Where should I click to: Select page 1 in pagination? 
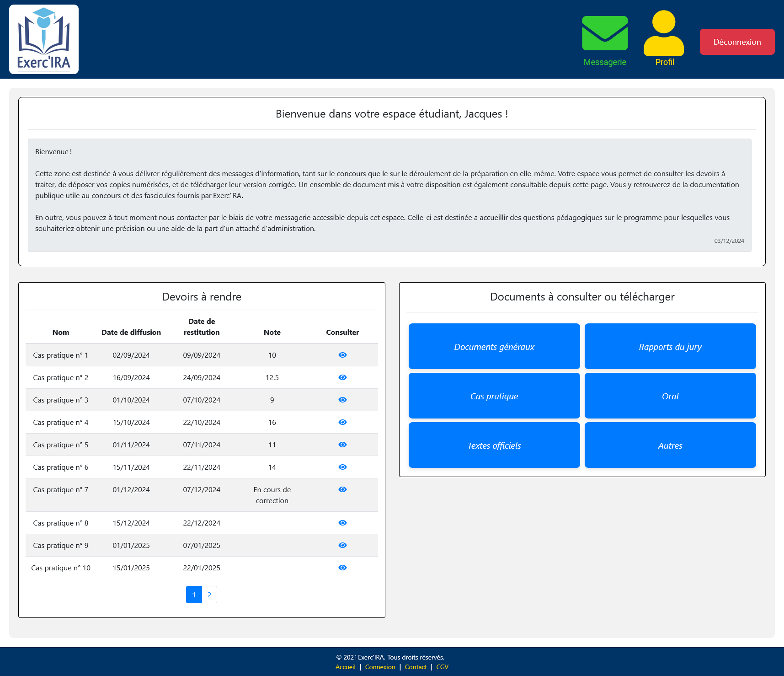pos(194,595)
